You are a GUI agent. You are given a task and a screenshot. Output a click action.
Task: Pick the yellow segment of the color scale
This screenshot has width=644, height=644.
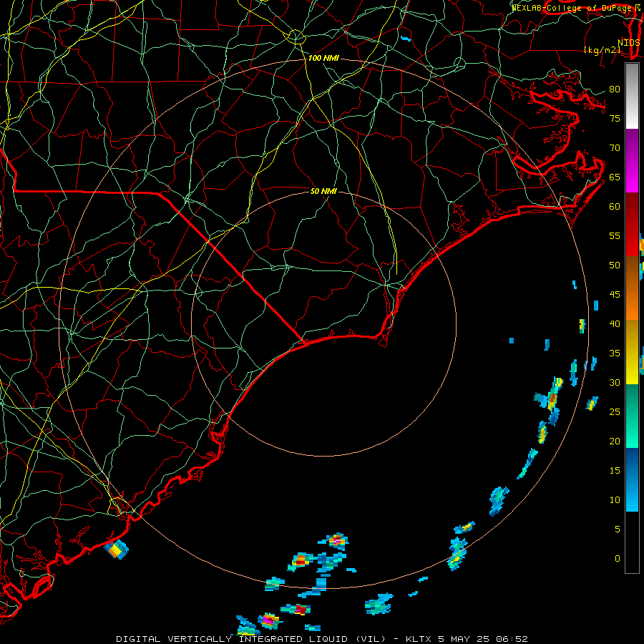632,352
